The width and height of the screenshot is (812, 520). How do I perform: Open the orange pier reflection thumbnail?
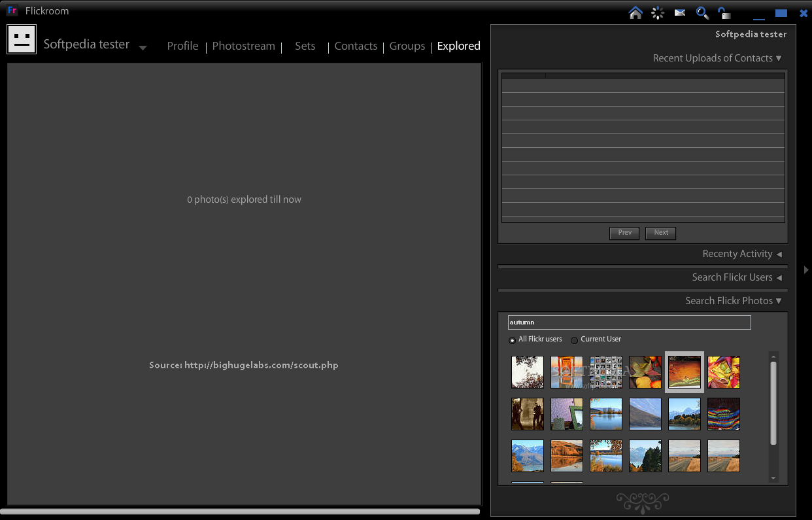[x=567, y=372]
